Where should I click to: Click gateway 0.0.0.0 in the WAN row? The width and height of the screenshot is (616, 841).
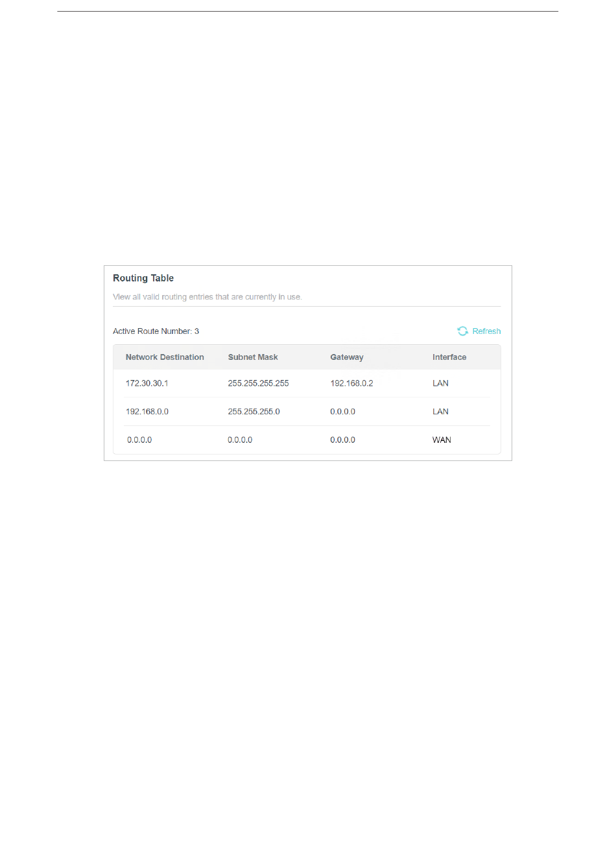point(342,440)
